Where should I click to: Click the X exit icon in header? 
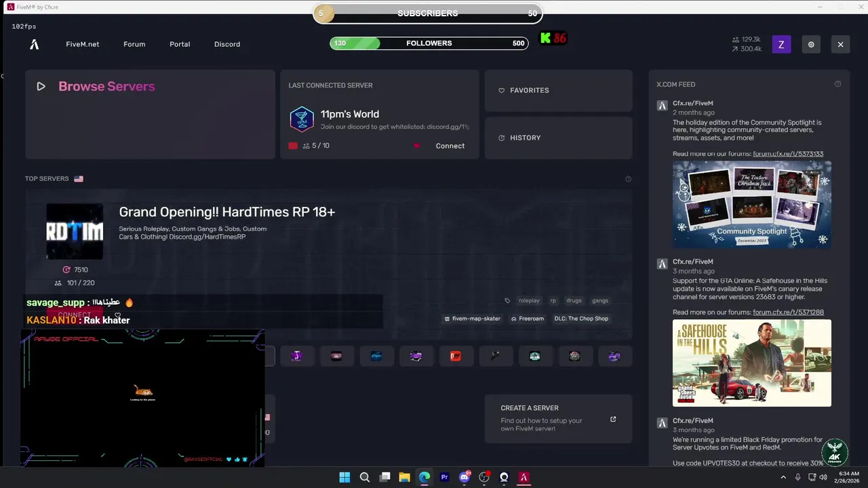tap(840, 45)
